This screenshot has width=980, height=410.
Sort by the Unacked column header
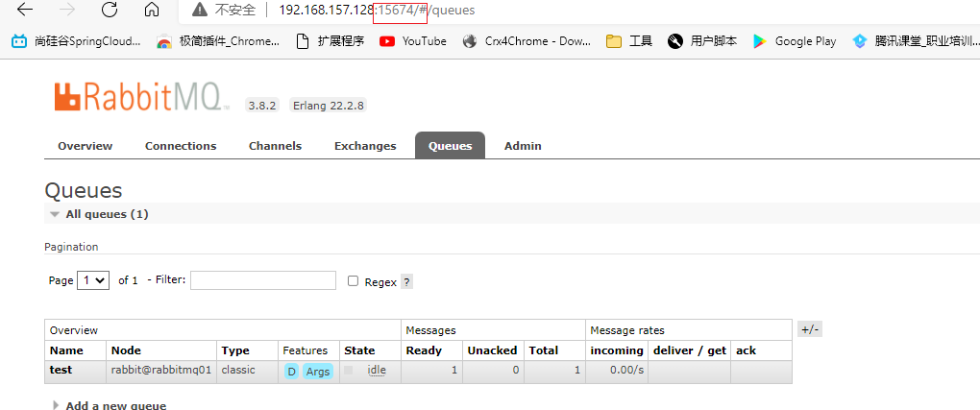pos(492,350)
